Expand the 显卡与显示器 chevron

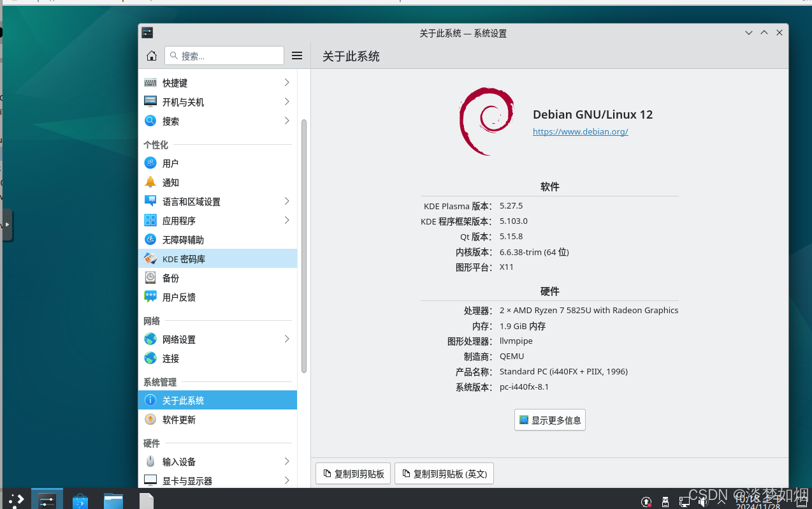(287, 480)
